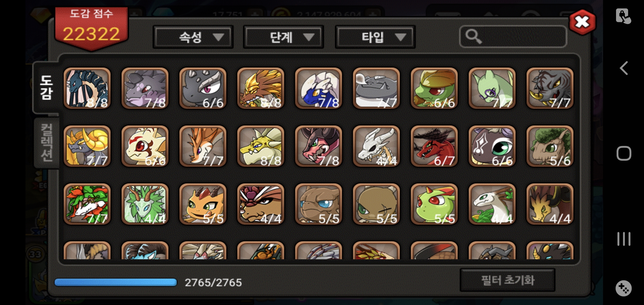
Task: Select the green deer-antler dragon 4/4
Action: coord(145,204)
